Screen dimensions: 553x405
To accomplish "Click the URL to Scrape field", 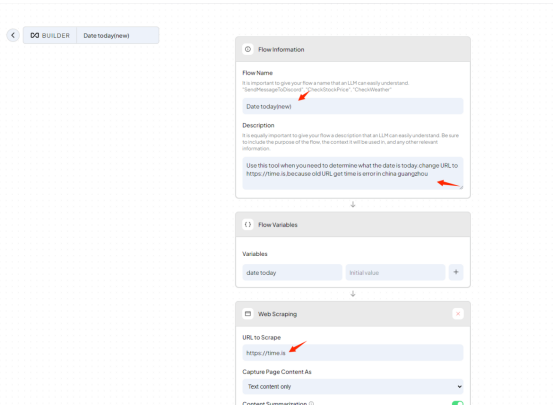I will click(353, 352).
